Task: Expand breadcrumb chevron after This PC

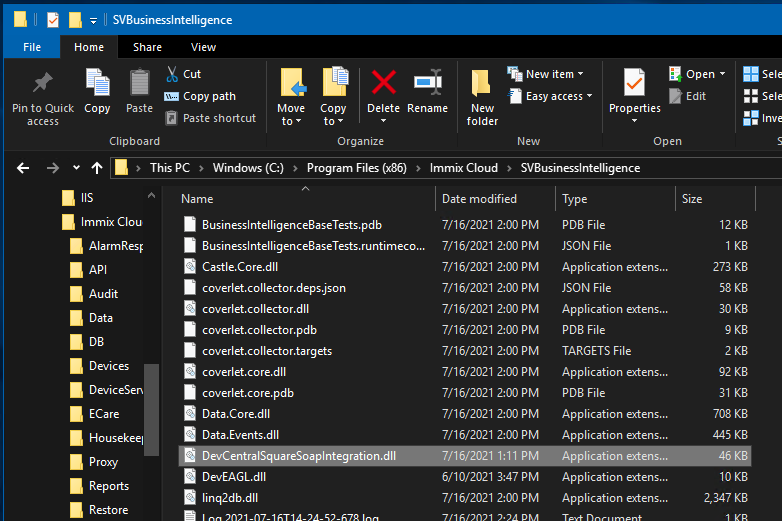Action: (x=201, y=169)
